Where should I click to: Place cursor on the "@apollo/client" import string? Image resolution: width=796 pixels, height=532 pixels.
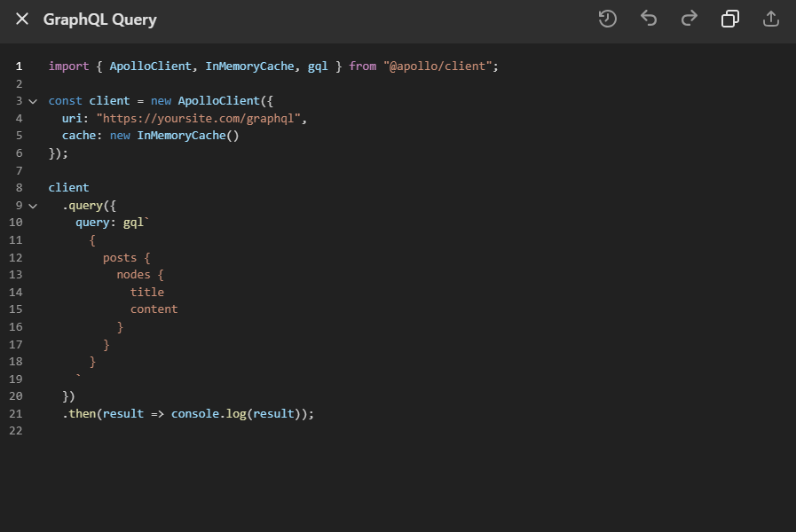440,66
